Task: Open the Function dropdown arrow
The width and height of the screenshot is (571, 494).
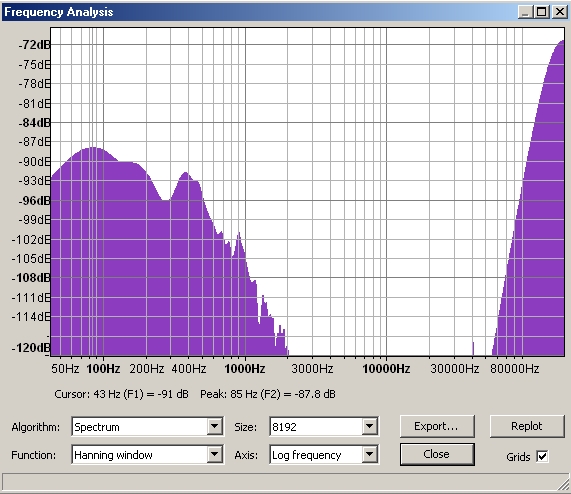Action: (215, 454)
